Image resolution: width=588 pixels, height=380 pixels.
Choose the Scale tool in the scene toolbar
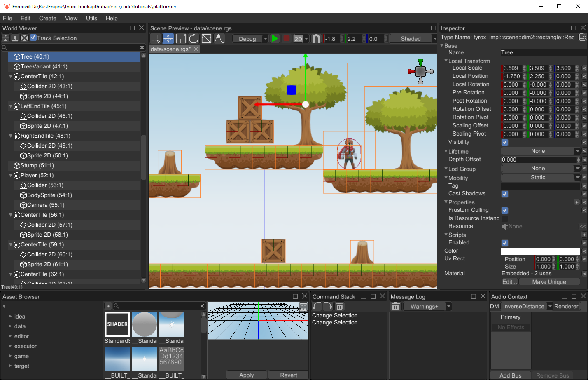(x=181, y=38)
